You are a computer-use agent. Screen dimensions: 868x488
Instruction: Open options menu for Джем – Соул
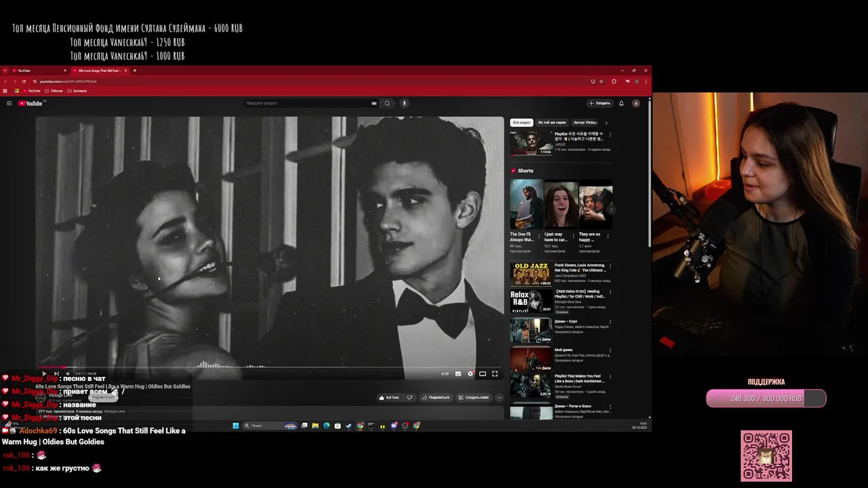[x=610, y=322]
